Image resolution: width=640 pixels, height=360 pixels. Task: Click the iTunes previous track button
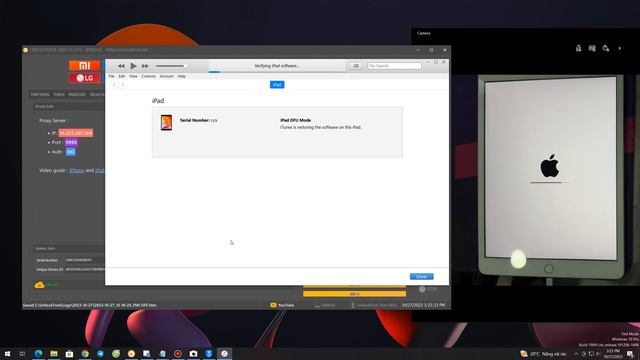click(121, 66)
